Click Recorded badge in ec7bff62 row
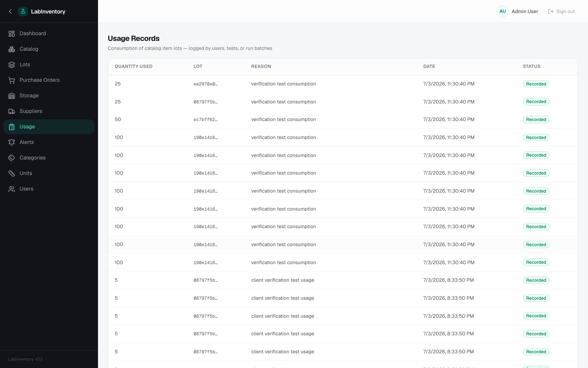The width and height of the screenshot is (588, 368). pos(536,120)
